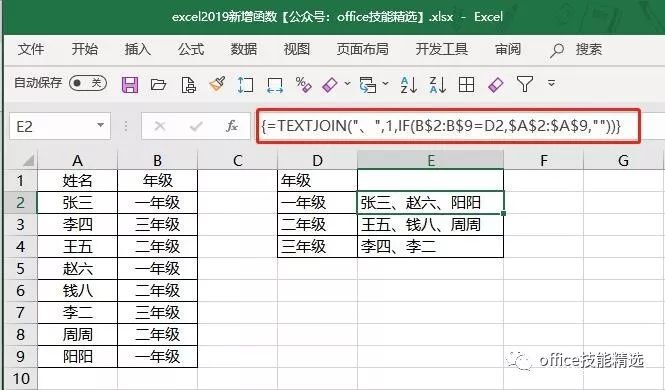Select column G header
665x390 pixels.
(623, 161)
